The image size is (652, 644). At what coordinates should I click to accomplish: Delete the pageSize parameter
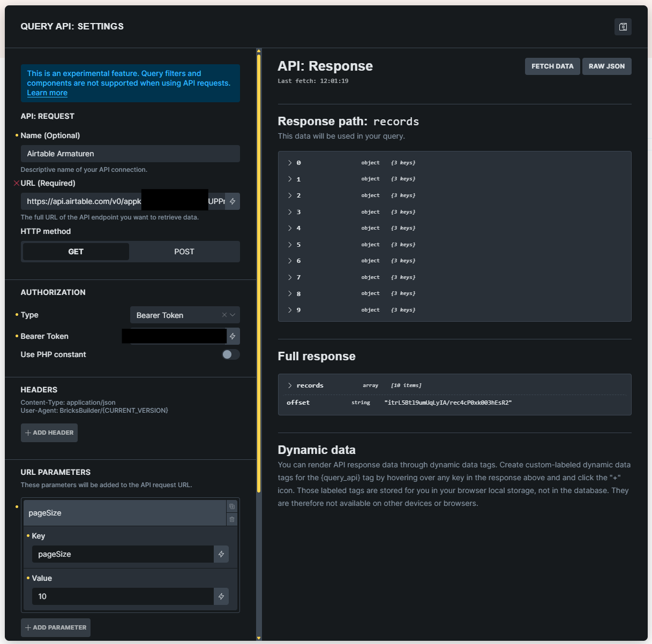(x=232, y=519)
